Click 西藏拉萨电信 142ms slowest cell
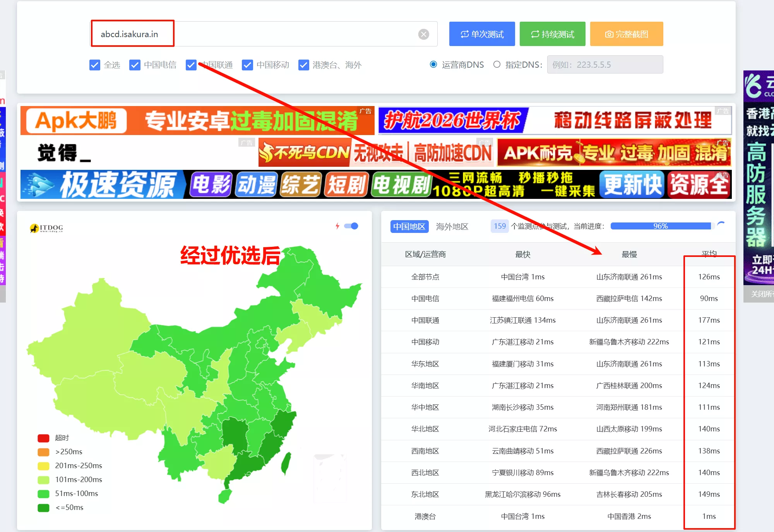This screenshot has width=774, height=532. (x=629, y=298)
